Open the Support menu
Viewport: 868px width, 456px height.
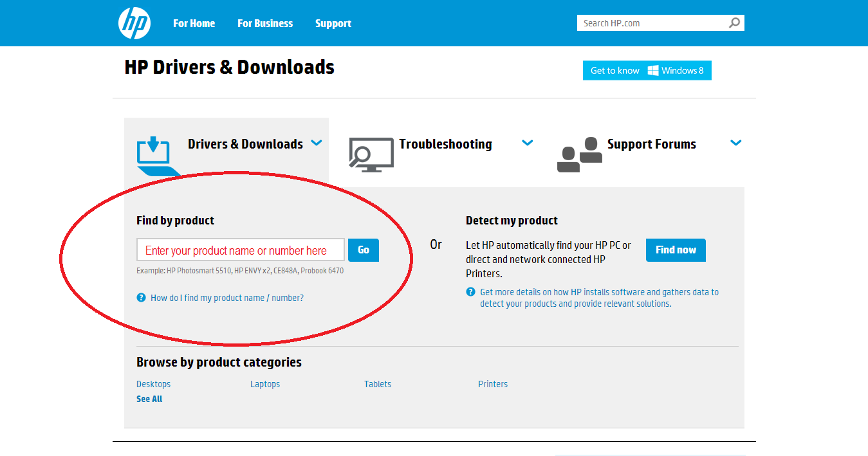(333, 23)
